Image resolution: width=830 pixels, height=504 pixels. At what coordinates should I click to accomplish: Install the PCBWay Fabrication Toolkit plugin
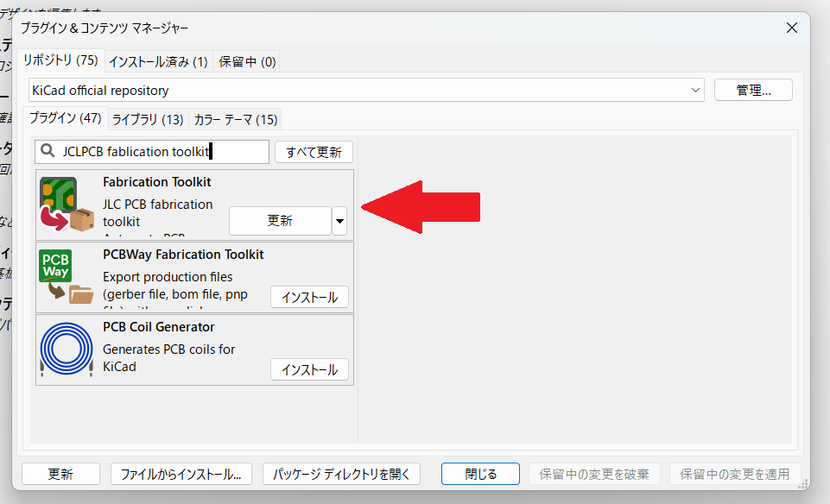(x=310, y=297)
